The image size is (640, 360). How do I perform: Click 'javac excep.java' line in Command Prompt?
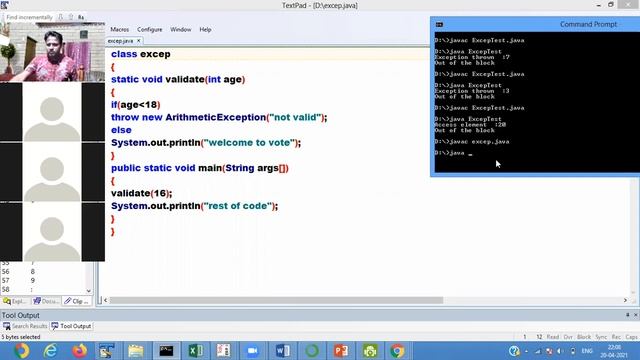click(x=472, y=142)
